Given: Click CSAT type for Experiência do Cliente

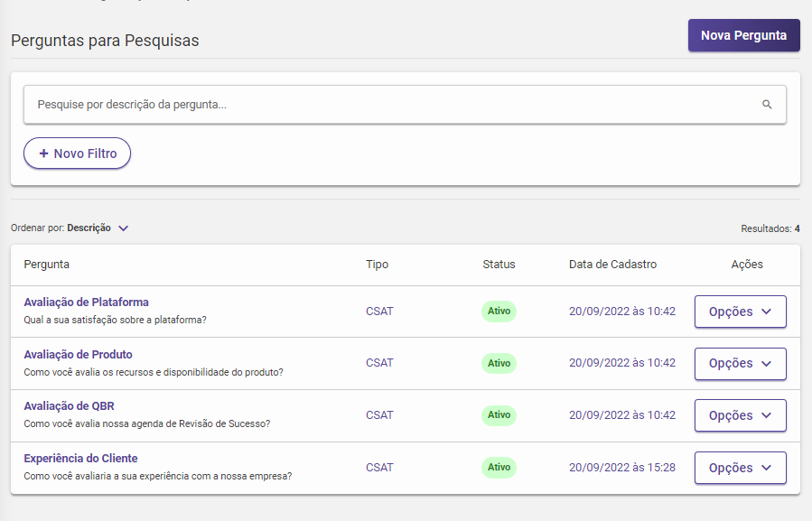Looking at the screenshot, I should 379,468.
